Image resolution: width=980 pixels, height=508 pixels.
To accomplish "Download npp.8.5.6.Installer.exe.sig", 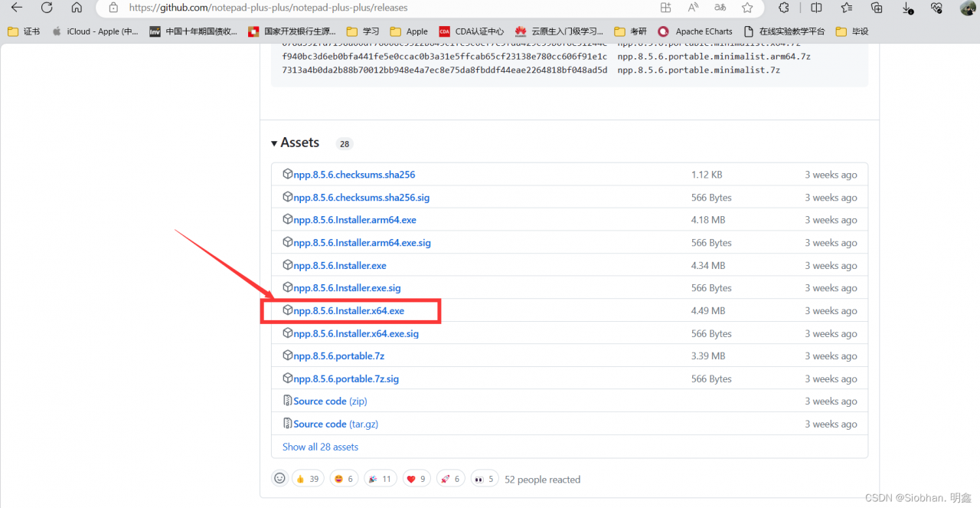I will (x=348, y=288).
